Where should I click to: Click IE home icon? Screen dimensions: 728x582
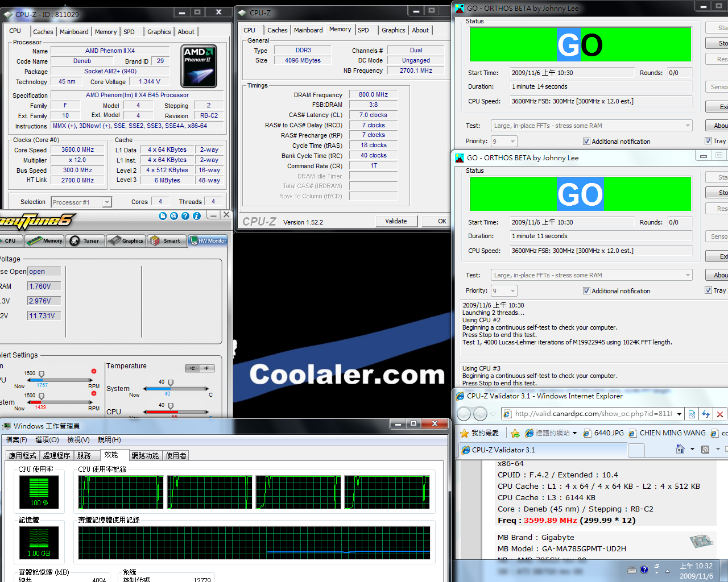pos(680,450)
